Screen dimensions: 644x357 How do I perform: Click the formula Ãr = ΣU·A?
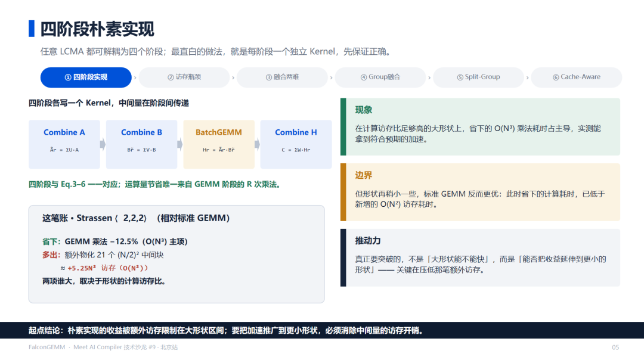[x=64, y=150]
